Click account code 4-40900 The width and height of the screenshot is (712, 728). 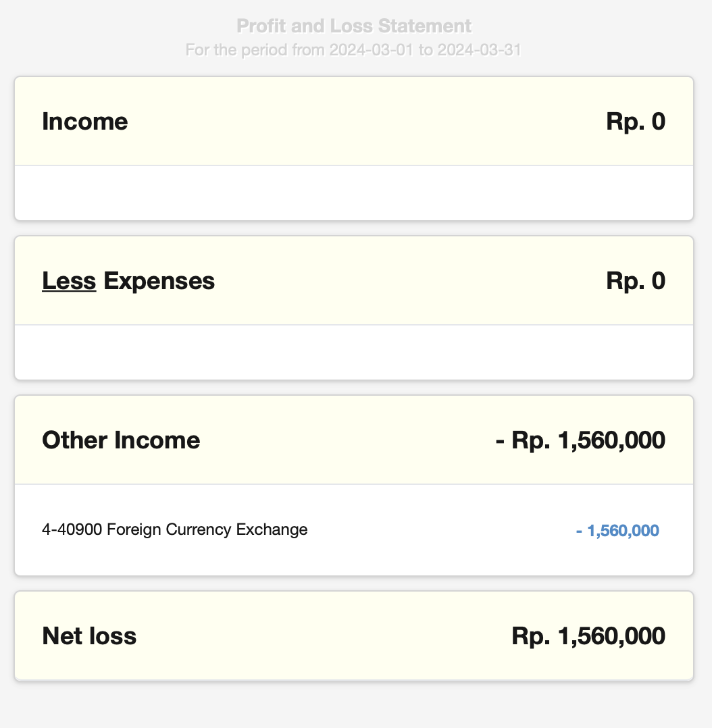[x=72, y=529]
